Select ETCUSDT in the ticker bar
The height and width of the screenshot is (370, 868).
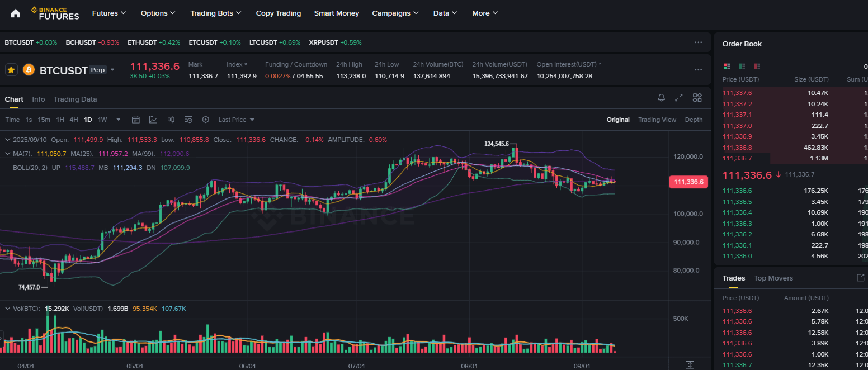click(215, 42)
